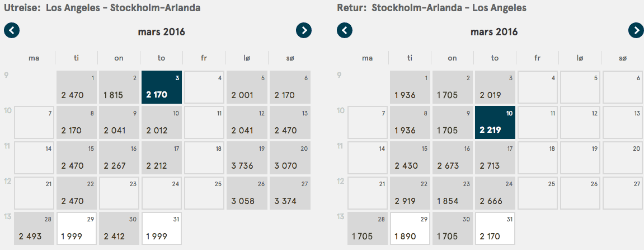This screenshot has width=644, height=250.
Task: Pick return March 2 priced 1 705
Action: pos(452,87)
